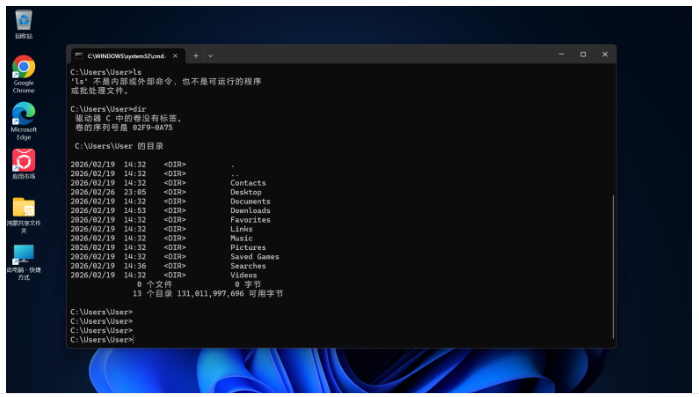Open the red app market desktop icon
This screenshot has width=699, height=397.
point(24,164)
